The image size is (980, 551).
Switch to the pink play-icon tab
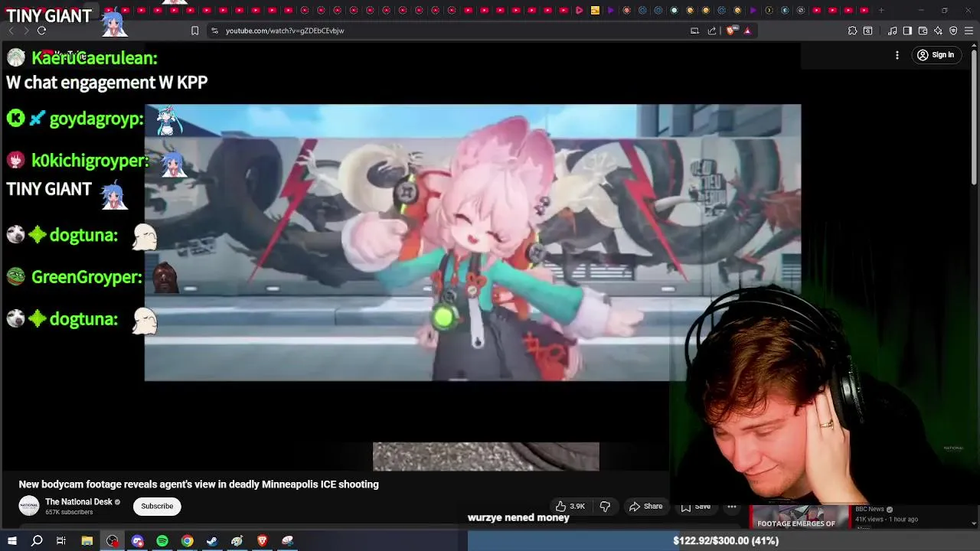[579, 10]
